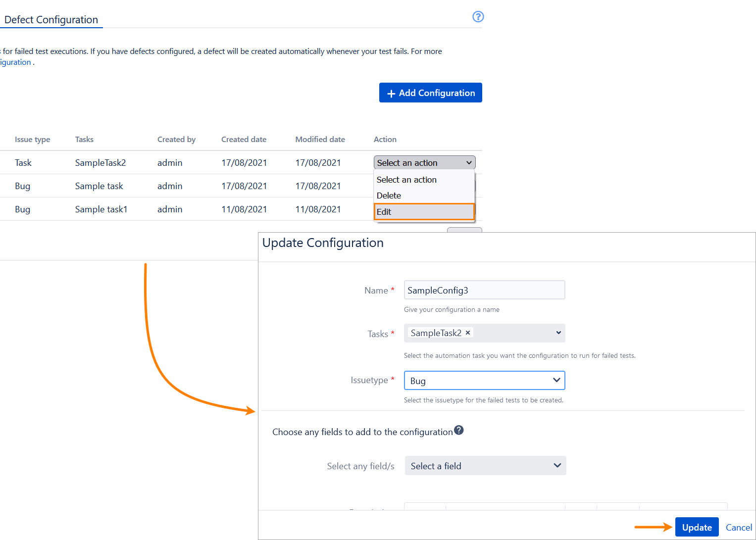Click the Cancel link
The height and width of the screenshot is (540, 756).
[x=738, y=528]
